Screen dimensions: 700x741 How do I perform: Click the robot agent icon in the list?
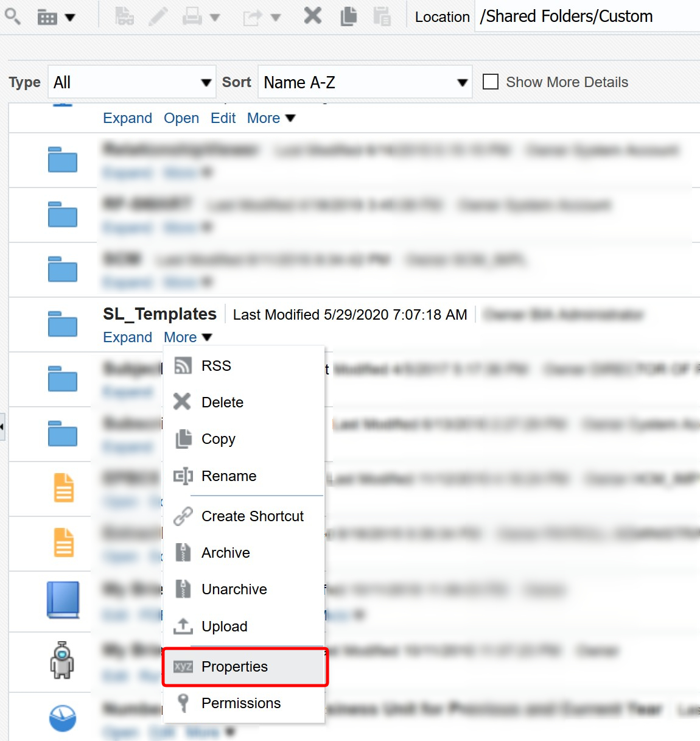coord(63,661)
